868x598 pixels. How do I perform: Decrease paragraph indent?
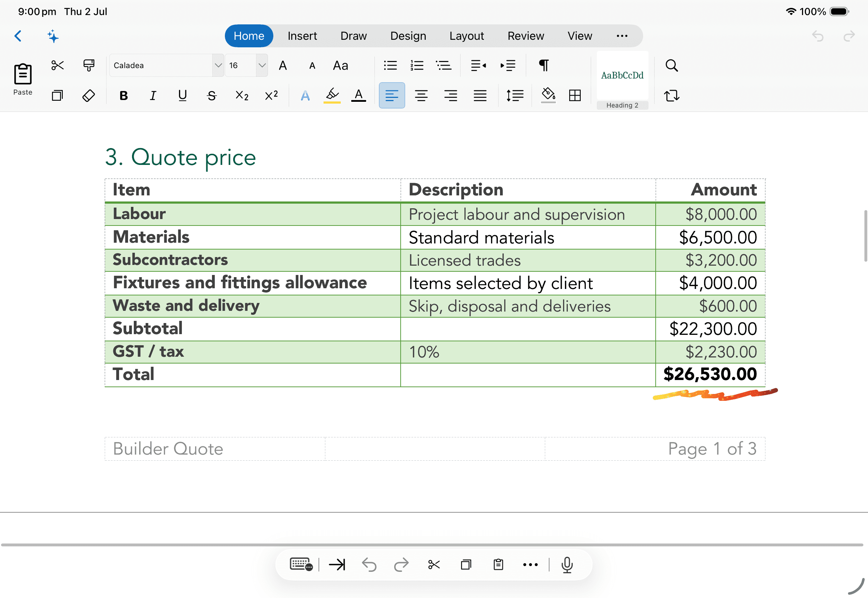coord(478,65)
